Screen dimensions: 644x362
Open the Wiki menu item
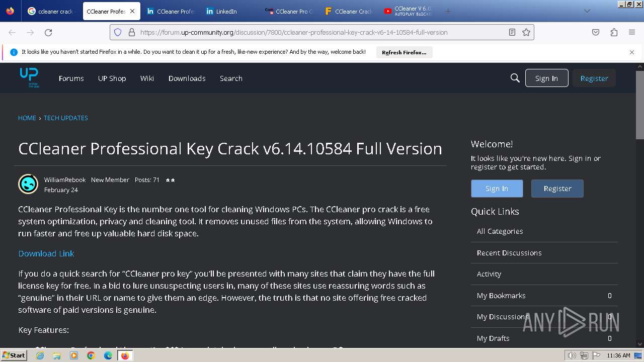(147, 78)
